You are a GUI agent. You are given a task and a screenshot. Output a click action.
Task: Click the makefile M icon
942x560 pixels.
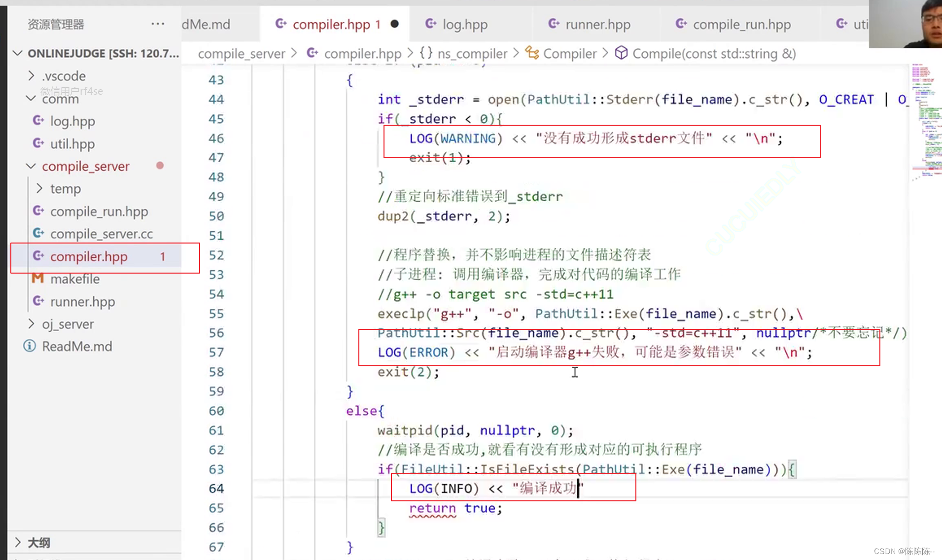(x=38, y=278)
